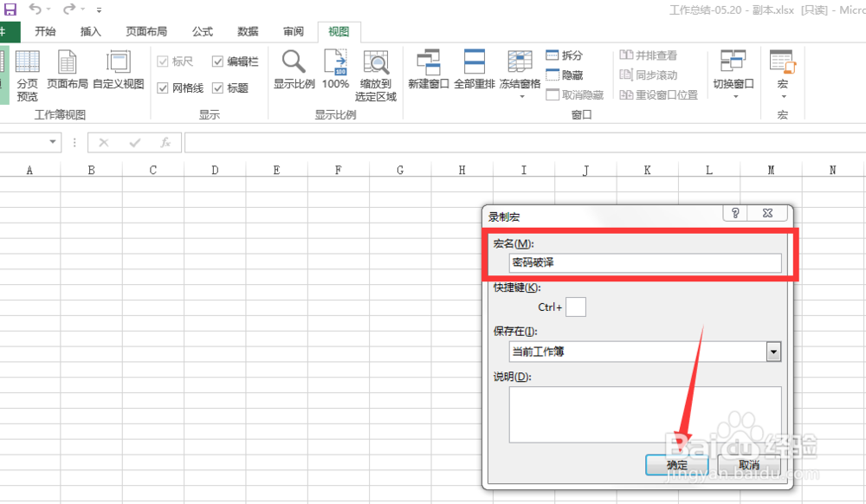
Task: Open the Name Box dropdown arrow
Action: coord(53,142)
